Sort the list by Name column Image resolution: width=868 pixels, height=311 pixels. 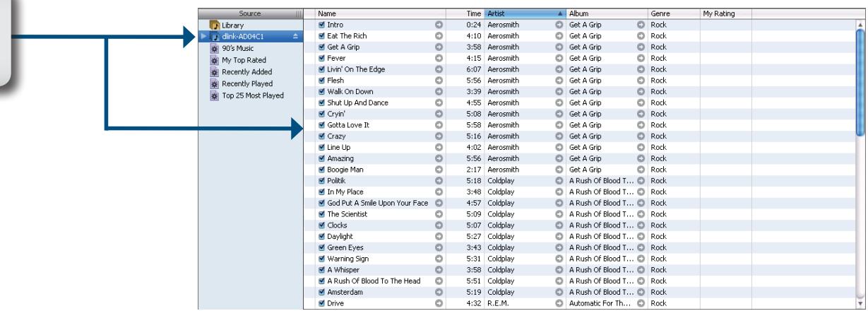pos(380,13)
